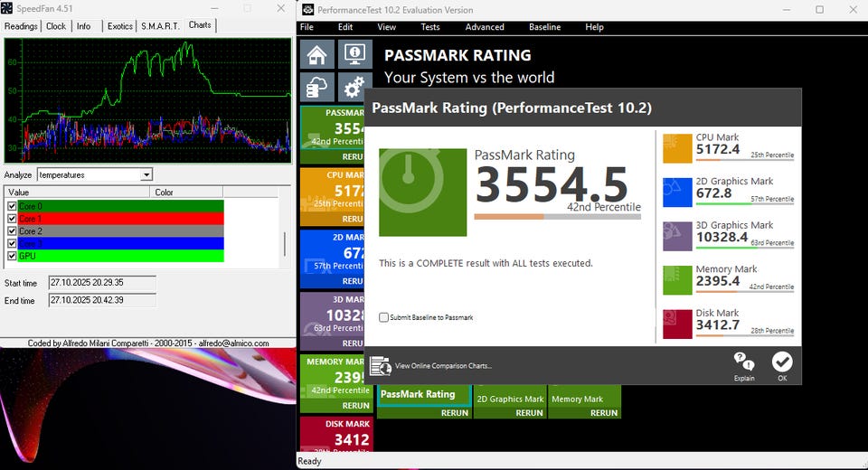Click the Disk Mark sidebar tile
The height and width of the screenshot is (470, 868).
[336, 435]
